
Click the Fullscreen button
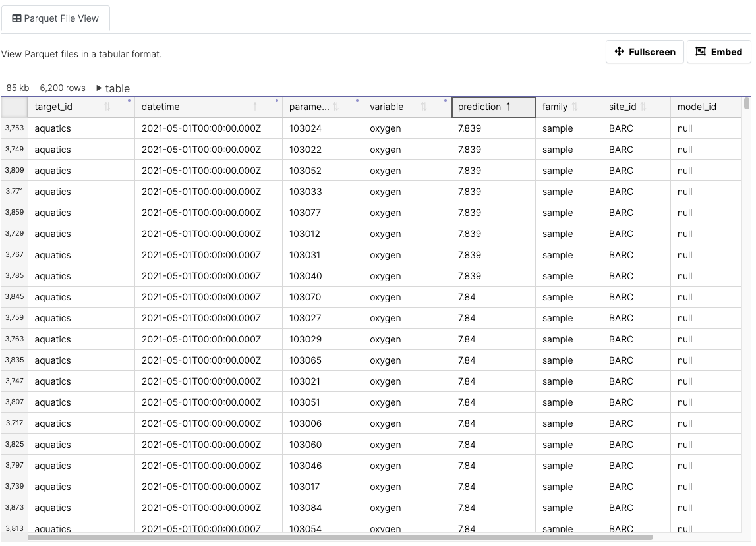(644, 51)
